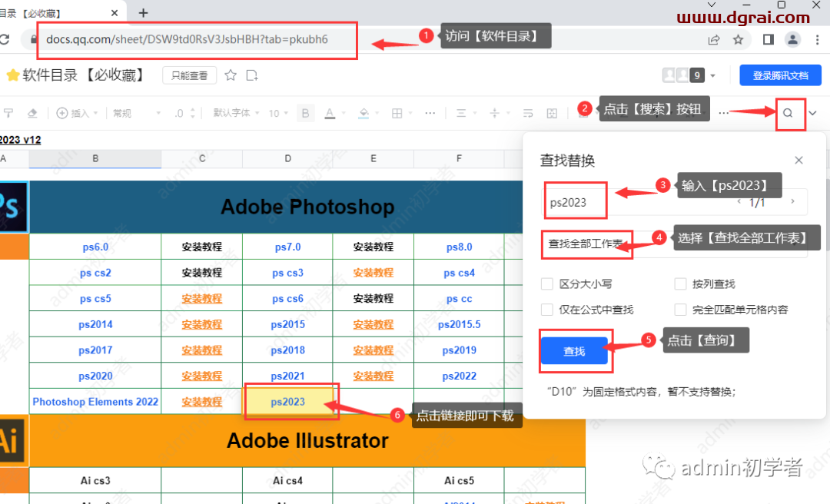Close the find and replace panel
Screen dimensions: 830x504
(x=798, y=160)
